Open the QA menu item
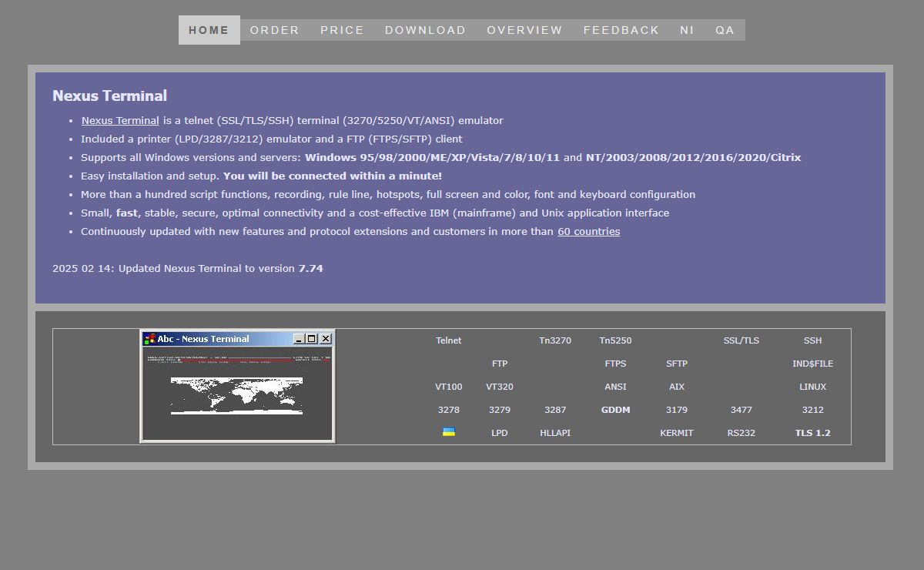 click(x=725, y=30)
